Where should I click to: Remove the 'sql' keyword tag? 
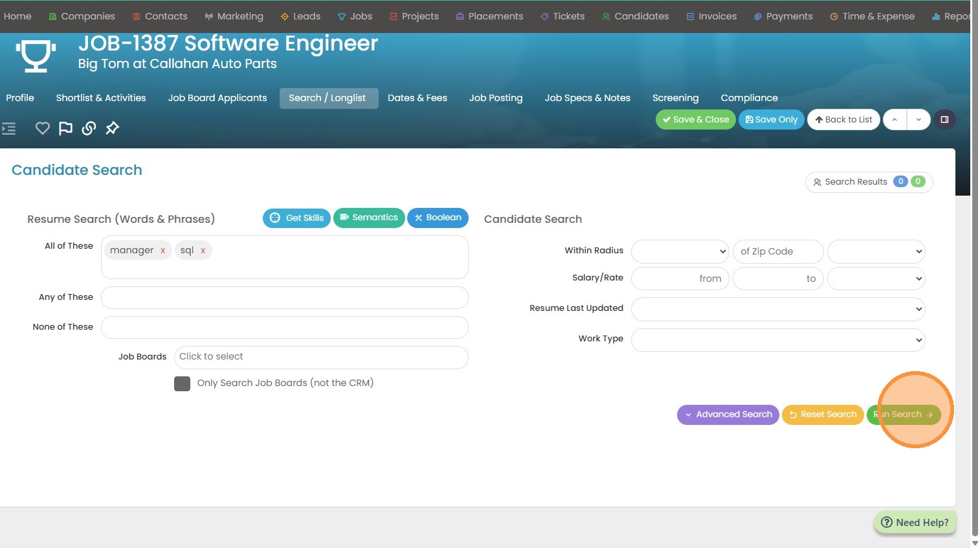203,251
